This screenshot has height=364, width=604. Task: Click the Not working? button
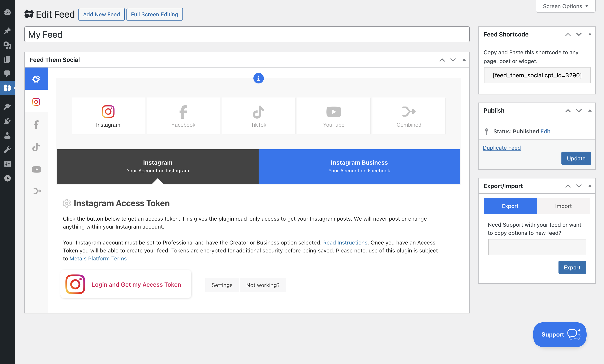(x=263, y=285)
